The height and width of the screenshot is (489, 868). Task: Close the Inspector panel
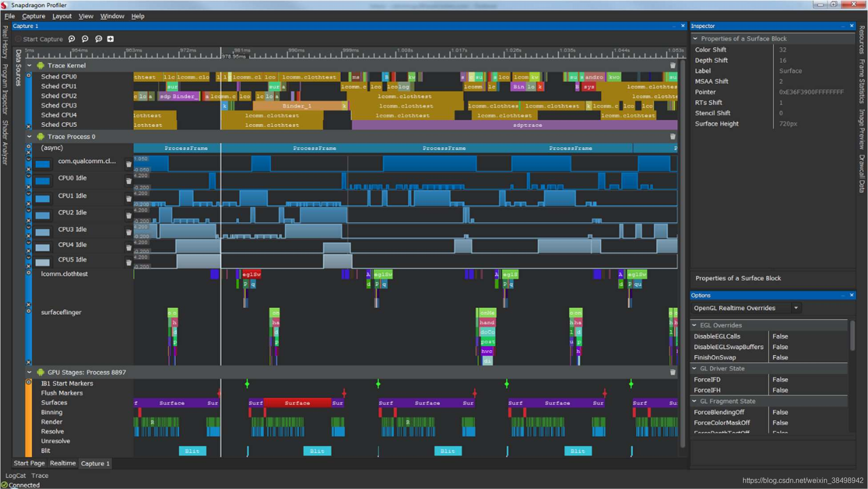(x=852, y=26)
